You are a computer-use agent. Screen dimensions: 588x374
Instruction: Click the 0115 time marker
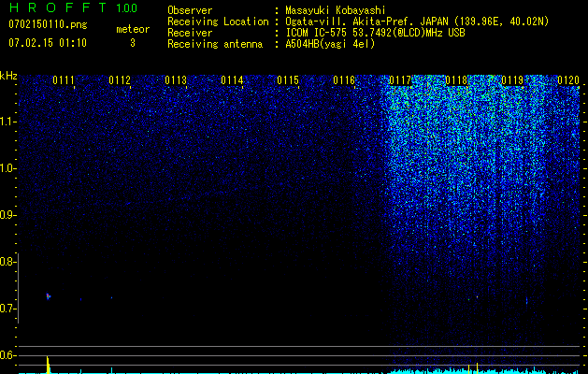pyautogui.click(x=288, y=80)
